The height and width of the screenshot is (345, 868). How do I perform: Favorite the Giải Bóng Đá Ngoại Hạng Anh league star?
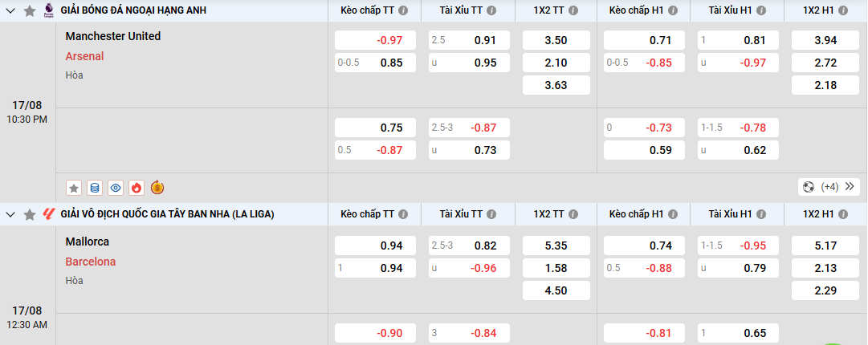[30, 11]
